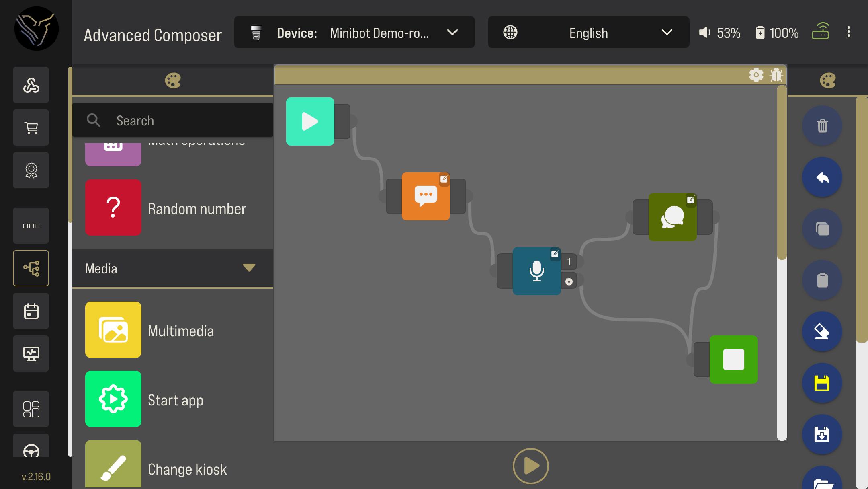Click the eraser clear-canvas button

pyautogui.click(x=822, y=331)
